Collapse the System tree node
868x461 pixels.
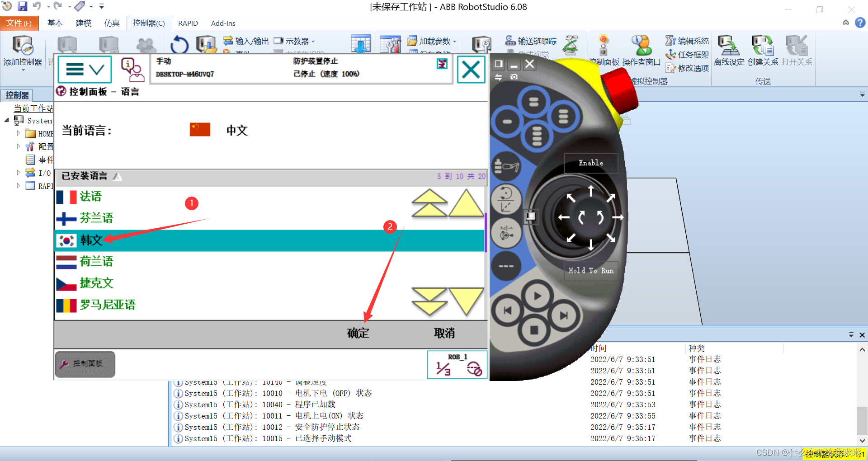6,120
